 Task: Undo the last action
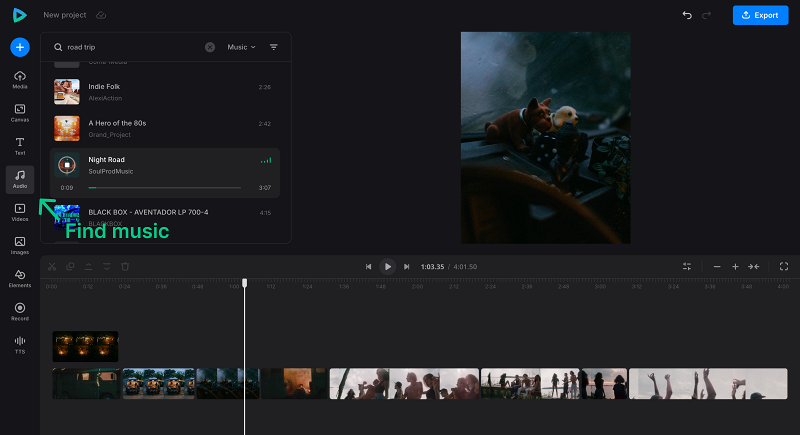click(687, 15)
